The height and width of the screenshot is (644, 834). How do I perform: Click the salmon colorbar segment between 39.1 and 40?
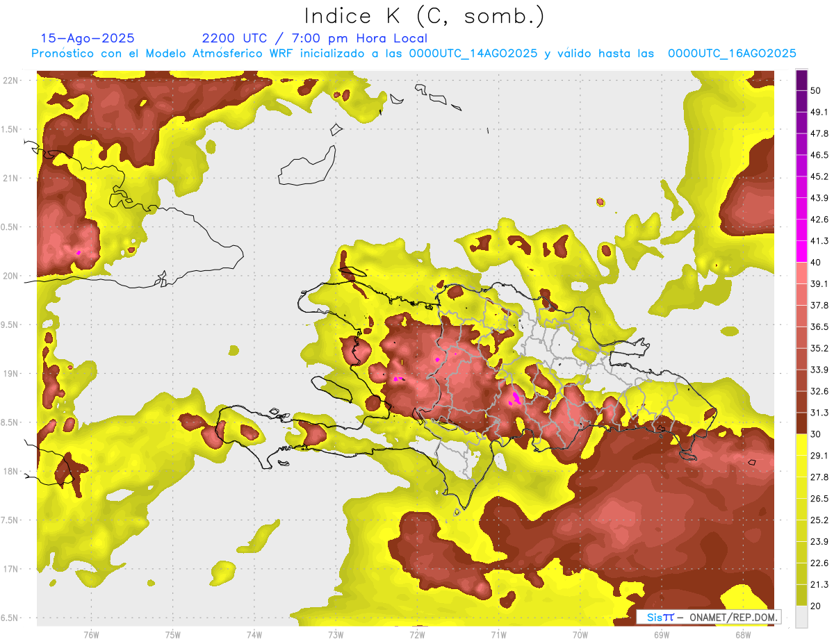coord(801,273)
